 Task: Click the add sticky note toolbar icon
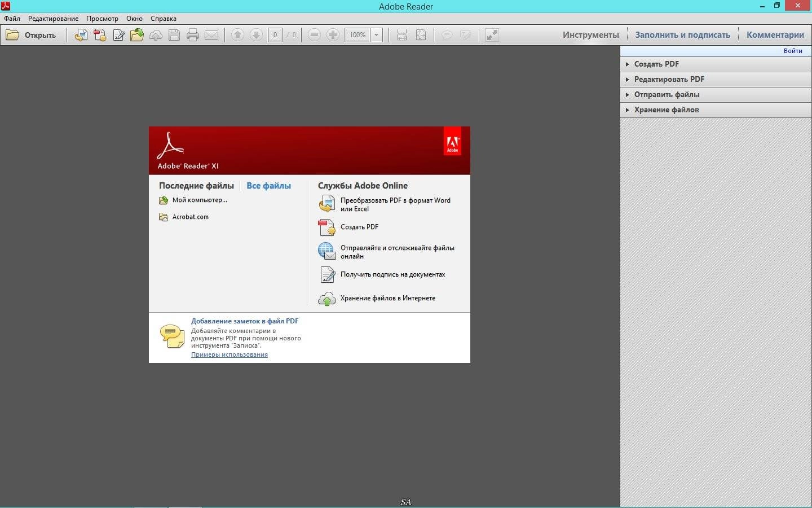click(x=447, y=35)
